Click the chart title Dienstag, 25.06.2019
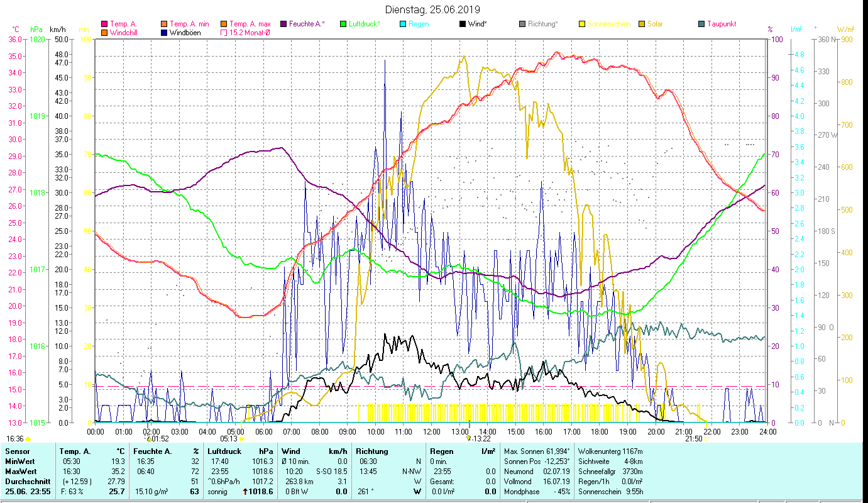Viewport: 868px width, 503px height. pyautogui.click(x=432, y=9)
